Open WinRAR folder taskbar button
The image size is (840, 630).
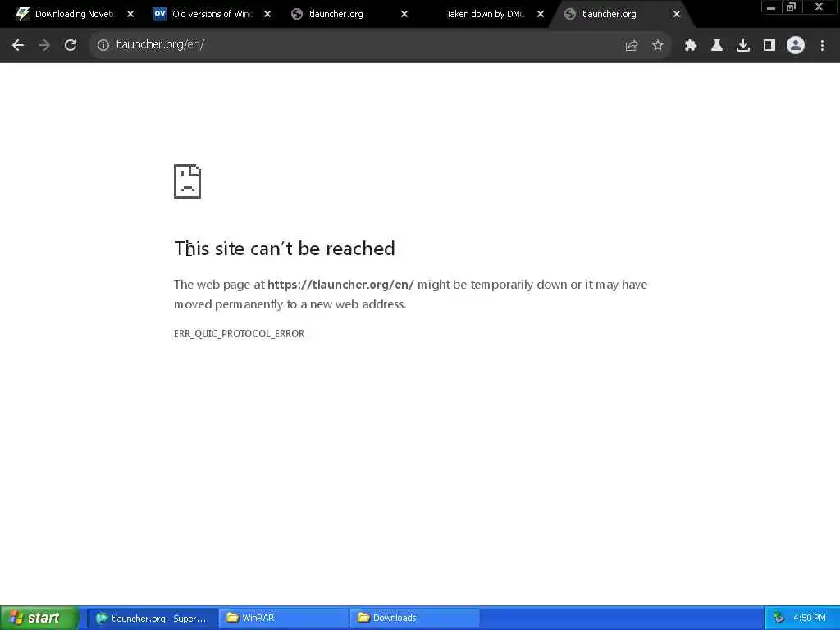[284, 619]
